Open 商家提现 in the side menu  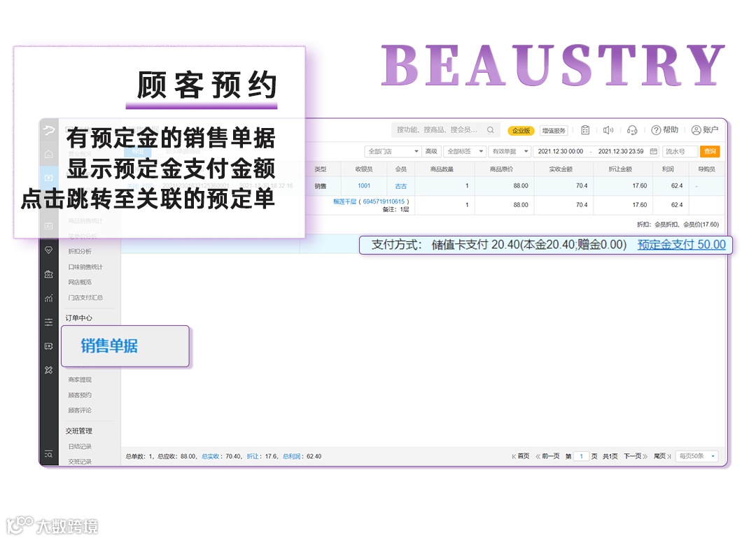click(x=80, y=380)
